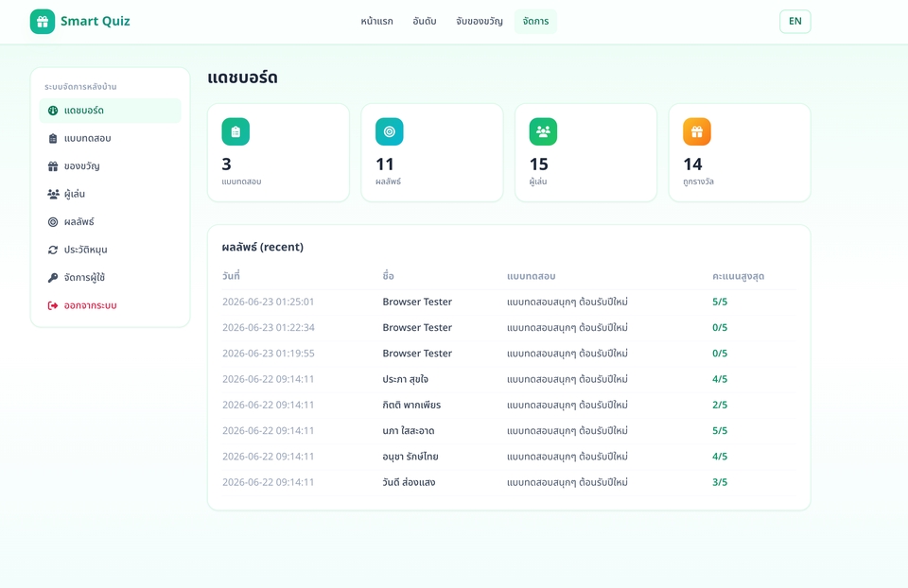
Task: Open ผลลัพธ์ sidebar link
Action: point(110,221)
